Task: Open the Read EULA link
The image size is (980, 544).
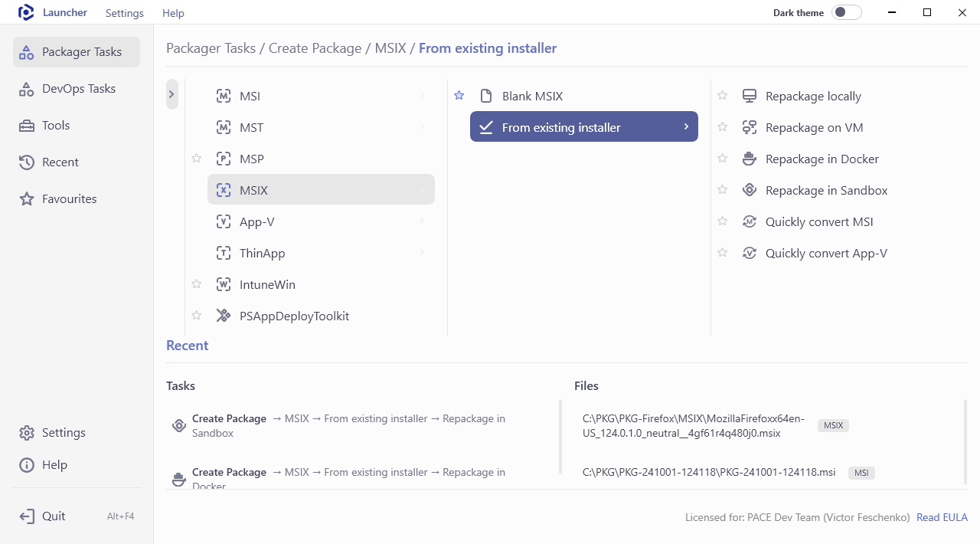Action: (942, 517)
